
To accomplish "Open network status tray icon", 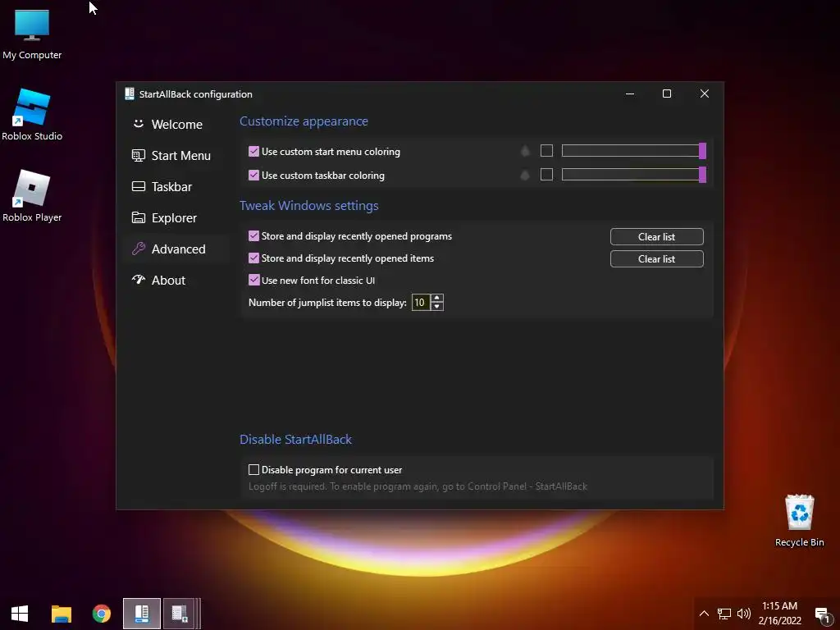I will pyautogui.click(x=724, y=614).
